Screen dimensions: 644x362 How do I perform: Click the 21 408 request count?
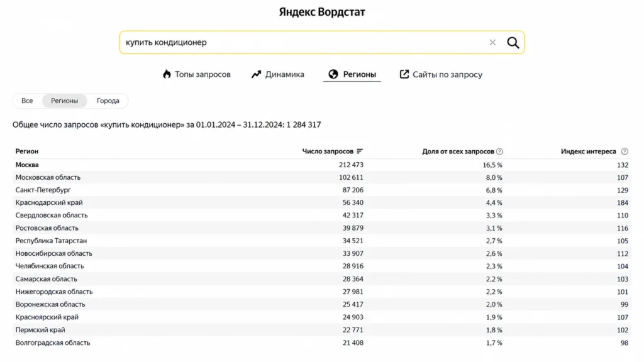point(353,343)
